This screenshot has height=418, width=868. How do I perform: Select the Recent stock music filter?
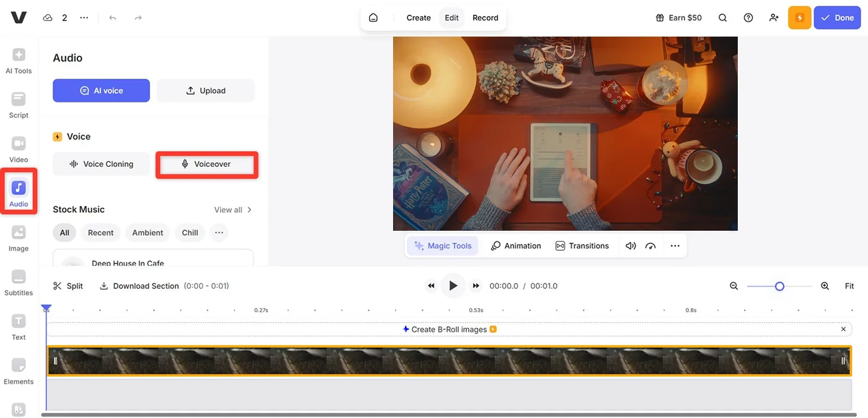coord(100,233)
